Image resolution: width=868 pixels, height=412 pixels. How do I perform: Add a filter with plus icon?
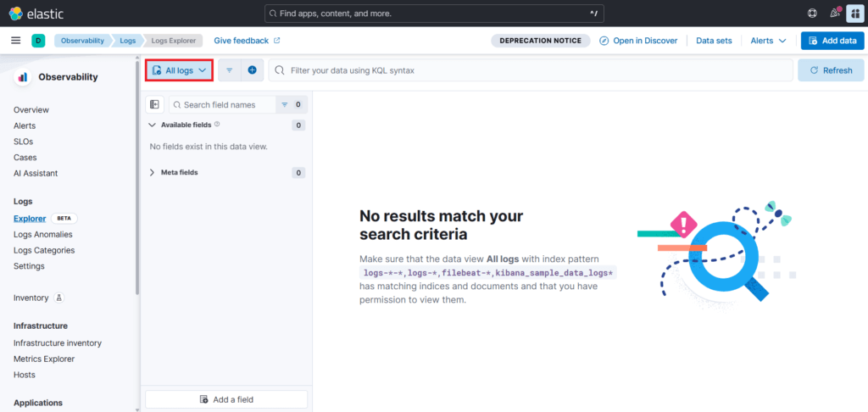point(252,70)
